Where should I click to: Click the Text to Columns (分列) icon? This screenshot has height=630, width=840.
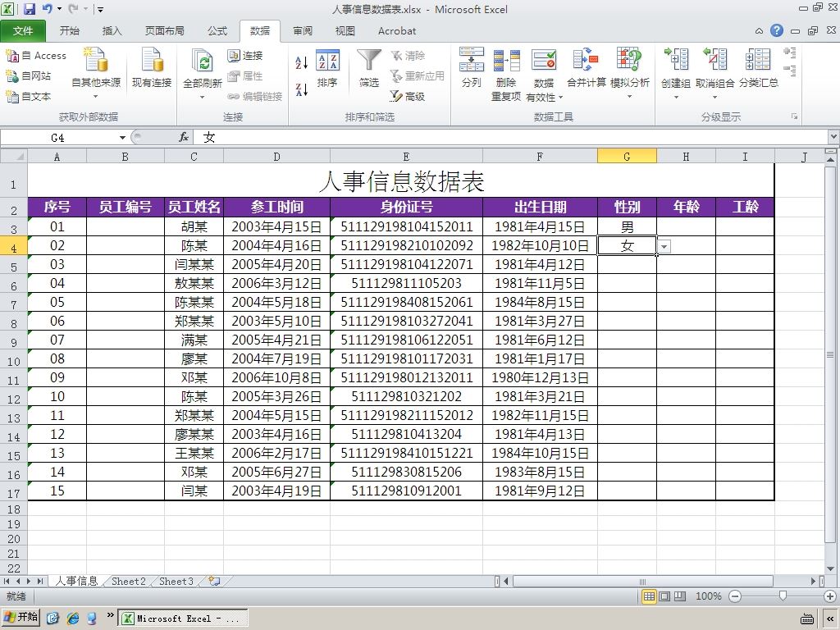click(x=472, y=59)
